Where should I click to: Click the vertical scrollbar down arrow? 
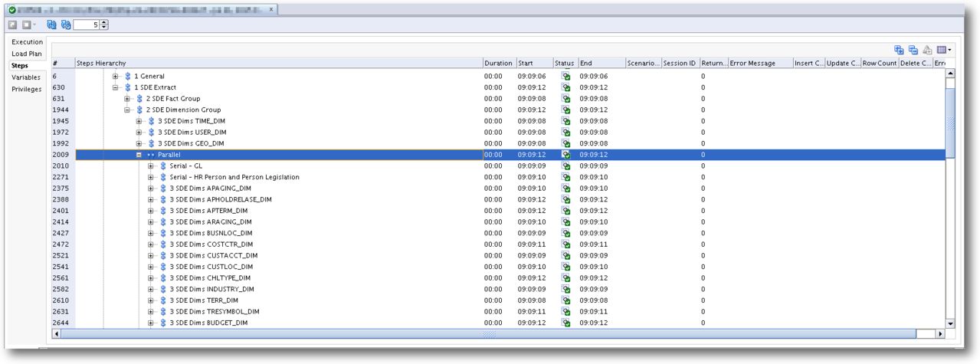pyautogui.click(x=951, y=324)
